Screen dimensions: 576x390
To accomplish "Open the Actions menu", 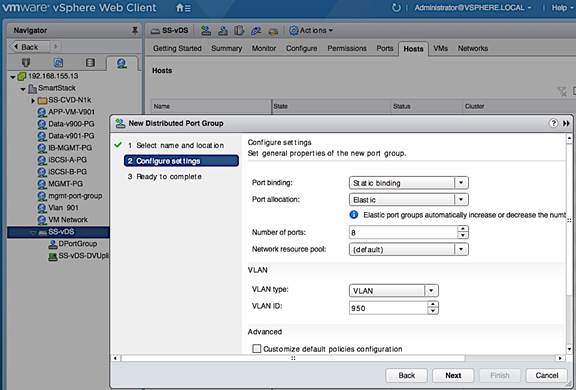I will coord(311,30).
